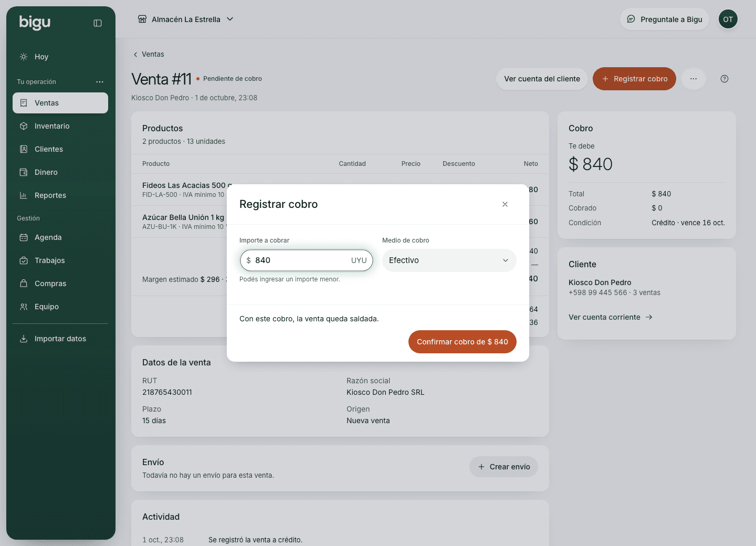Click the Equipo people icon
Screen dimensions: 756x546
coord(24,307)
